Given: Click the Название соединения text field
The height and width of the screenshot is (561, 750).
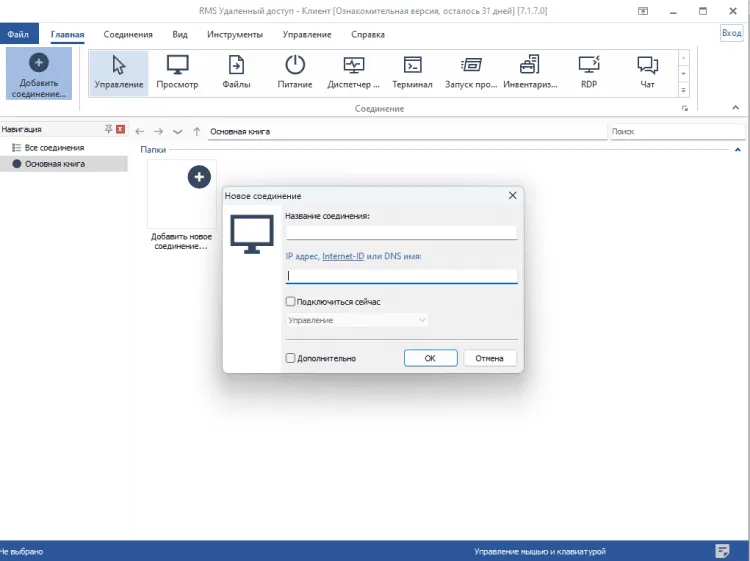Looking at the screenshot, I should [x=400, y=232].
